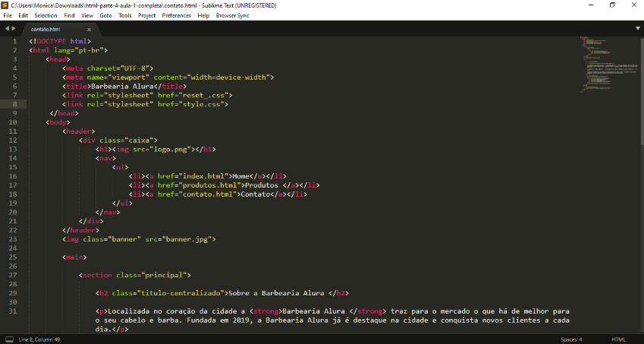Open the Edit menu

pos(23,16)
